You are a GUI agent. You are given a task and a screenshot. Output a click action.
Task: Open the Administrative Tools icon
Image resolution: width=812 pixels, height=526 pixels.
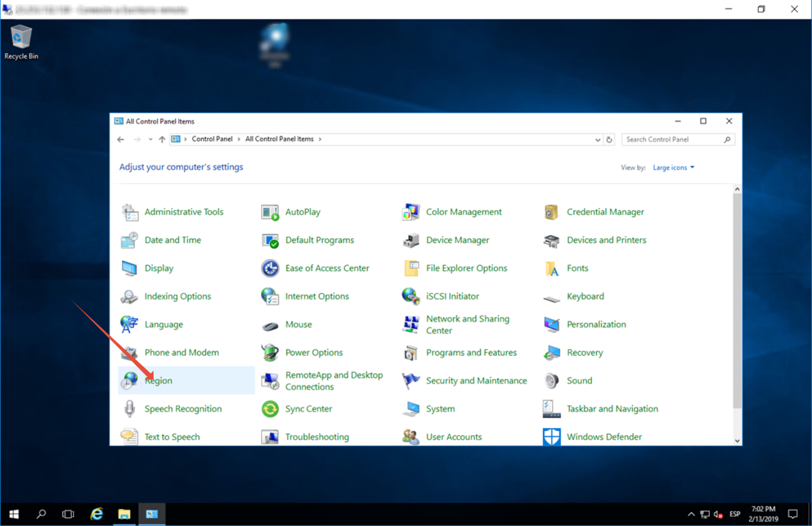[x=130, y=212]
